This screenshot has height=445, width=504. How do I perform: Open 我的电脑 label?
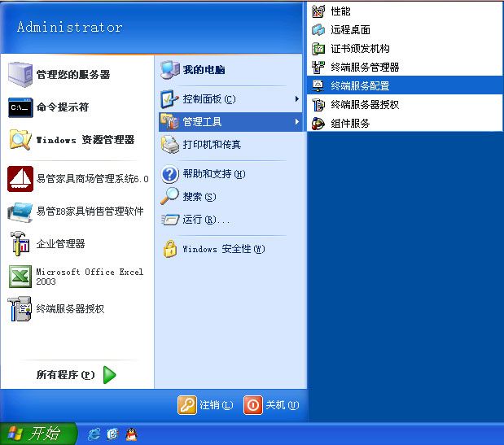click(204, 70)
